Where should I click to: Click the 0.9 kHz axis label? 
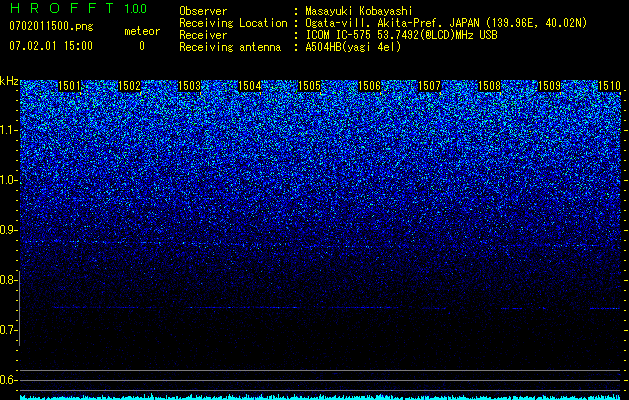click(9, 230)
